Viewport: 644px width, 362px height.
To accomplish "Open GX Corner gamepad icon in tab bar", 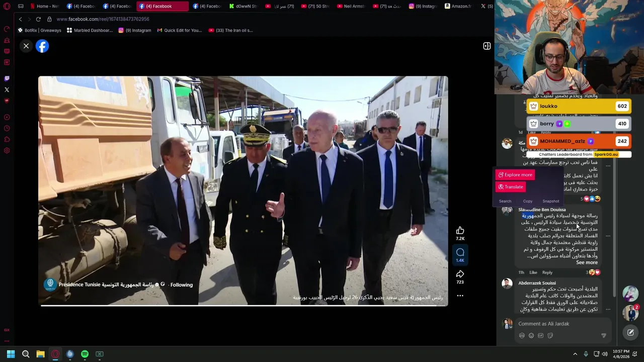I will click(x=21, y=6).
